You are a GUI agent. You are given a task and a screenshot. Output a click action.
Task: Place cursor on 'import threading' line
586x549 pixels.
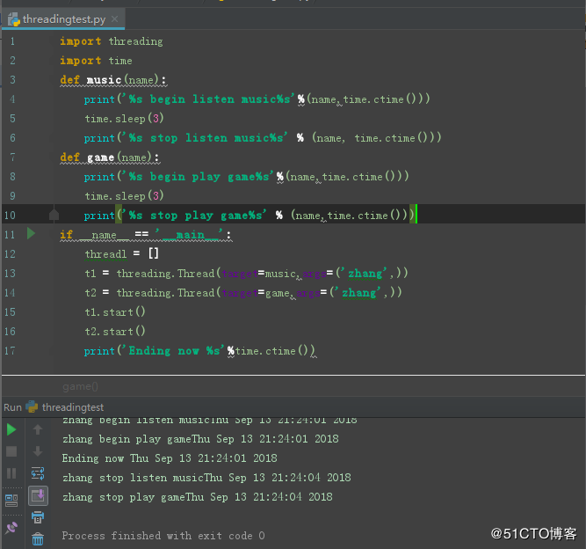111,41
